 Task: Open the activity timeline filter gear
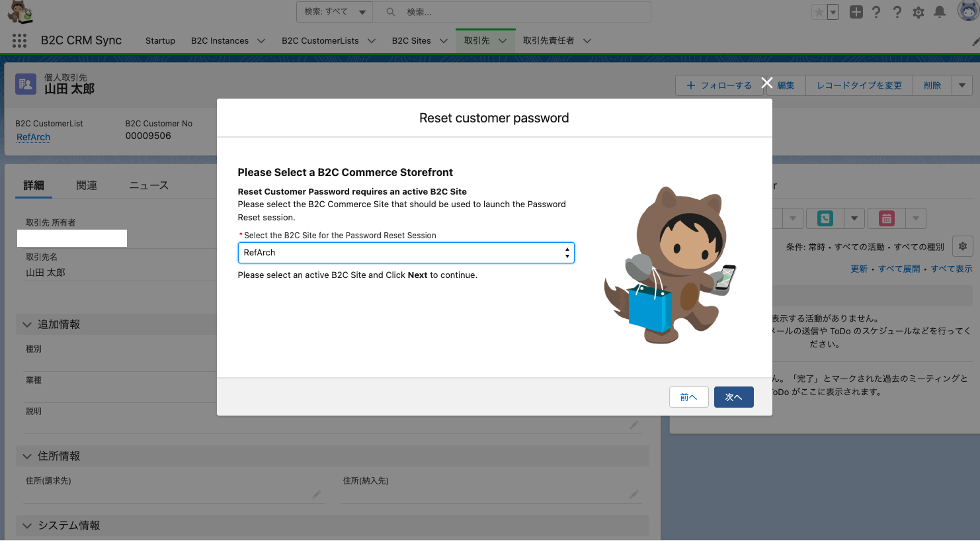point(963,246)
